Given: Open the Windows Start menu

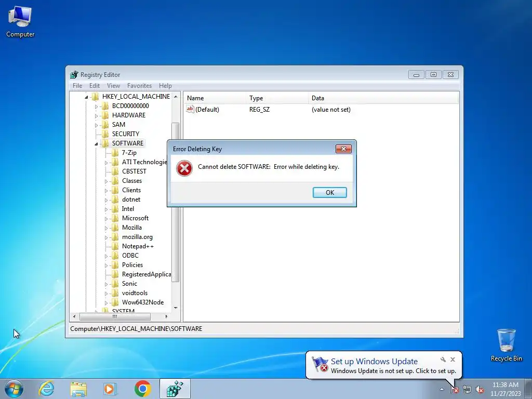Looking at the screenshot, I should tap(14, 389).
